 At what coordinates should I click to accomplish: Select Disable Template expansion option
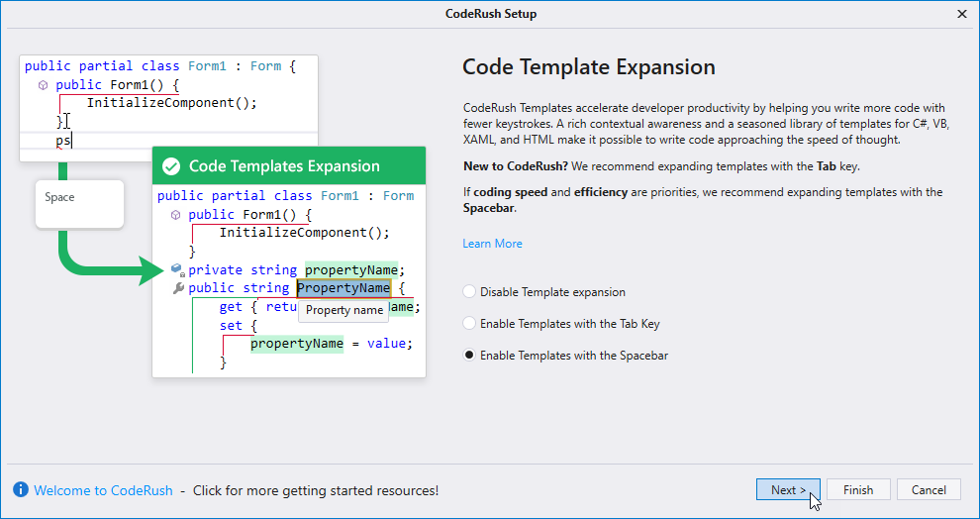tap(544, 292)
